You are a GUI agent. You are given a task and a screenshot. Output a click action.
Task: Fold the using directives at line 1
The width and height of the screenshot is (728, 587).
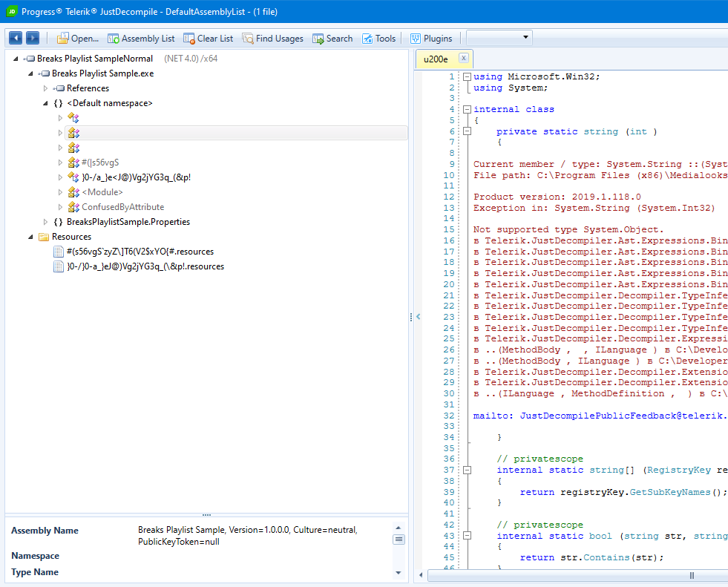tap(467, 76)
